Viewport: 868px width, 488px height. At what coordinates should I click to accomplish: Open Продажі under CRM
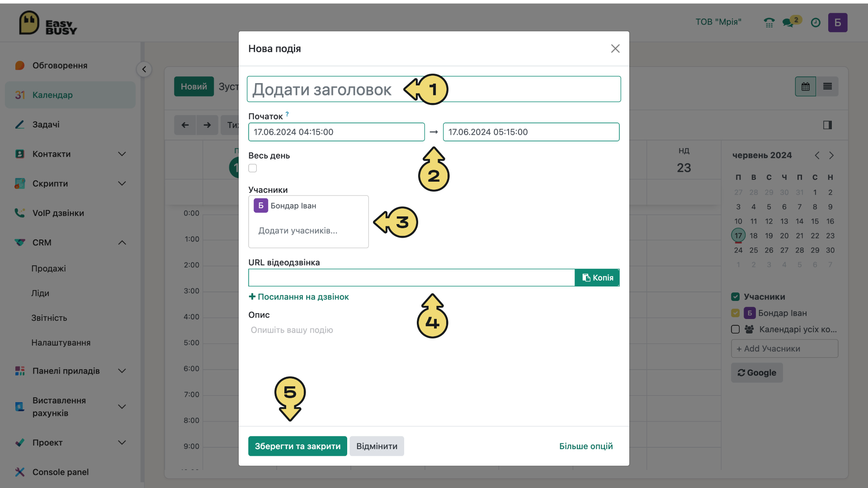[49, 268]
